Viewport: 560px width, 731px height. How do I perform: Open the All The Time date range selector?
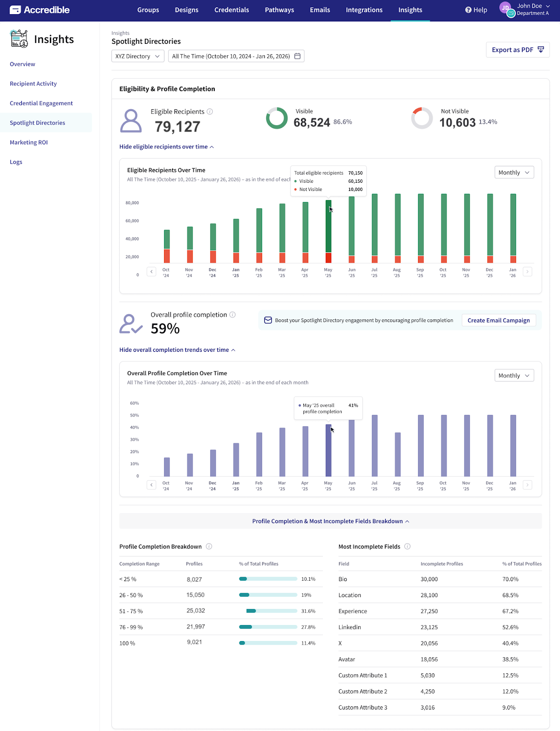tap(236, 56)
